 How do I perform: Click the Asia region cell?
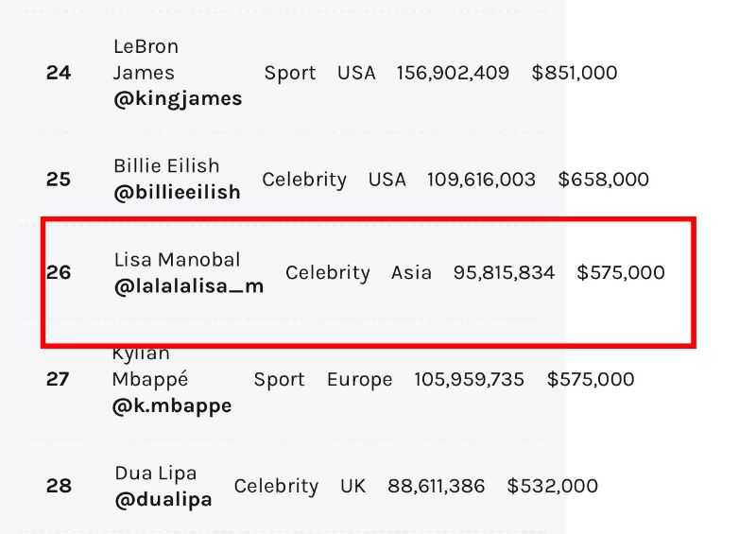pos(411,272)
